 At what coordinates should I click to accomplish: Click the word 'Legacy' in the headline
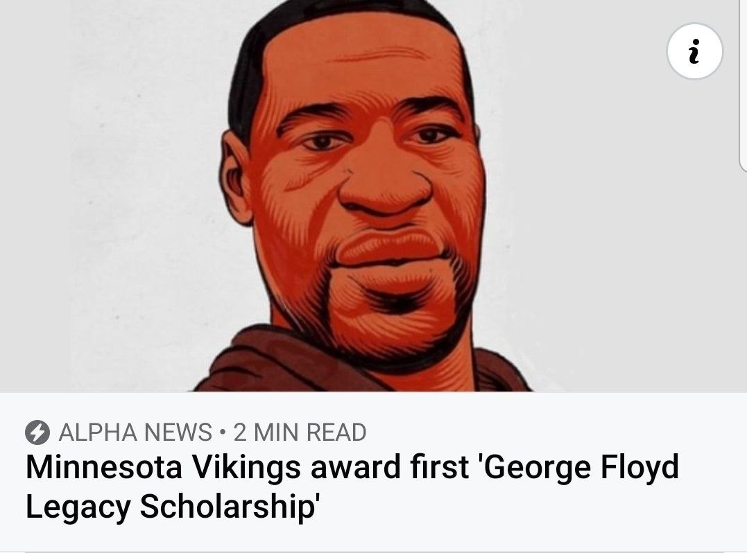coord(78,507)
